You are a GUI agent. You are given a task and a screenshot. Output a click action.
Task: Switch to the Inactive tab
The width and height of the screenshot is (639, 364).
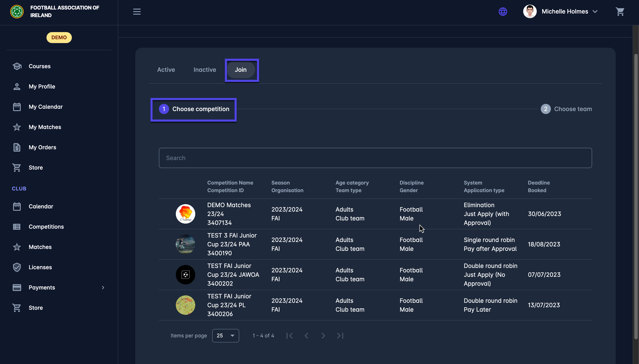[x=204, y=70]
